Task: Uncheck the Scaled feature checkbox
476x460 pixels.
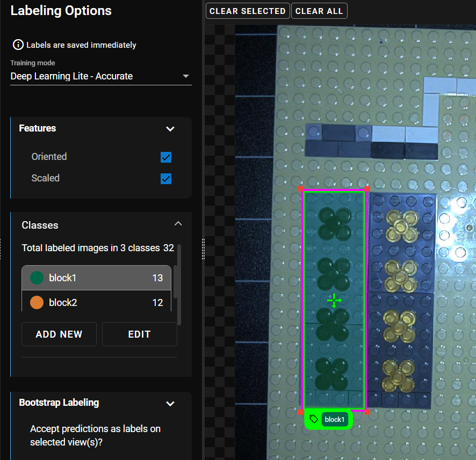Action: [166, 179]
